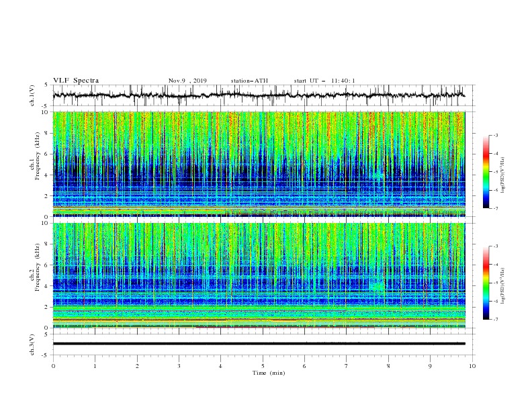This screenshot has width=532, height=411.
Task: Click time axis tick label "10"
Action: pyautogui.click(x=472, y=366)
